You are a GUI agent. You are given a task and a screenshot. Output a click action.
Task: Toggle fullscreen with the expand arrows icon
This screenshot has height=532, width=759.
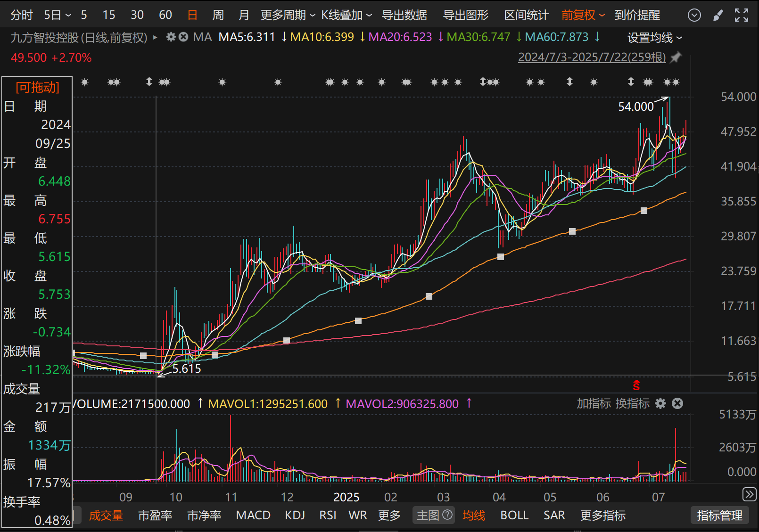742,15
